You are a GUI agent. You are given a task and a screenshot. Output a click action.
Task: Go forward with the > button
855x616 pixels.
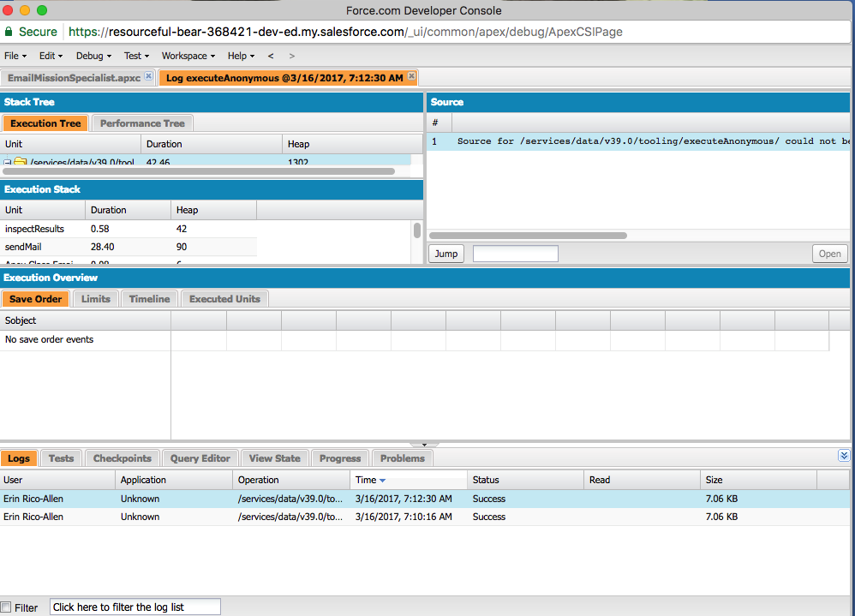coord(292,56)
